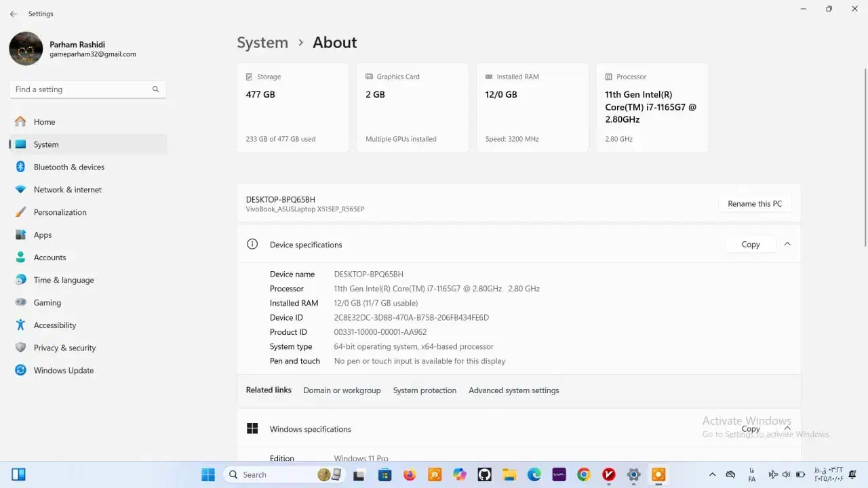Click the Windows Start button on taskbar

208,474
